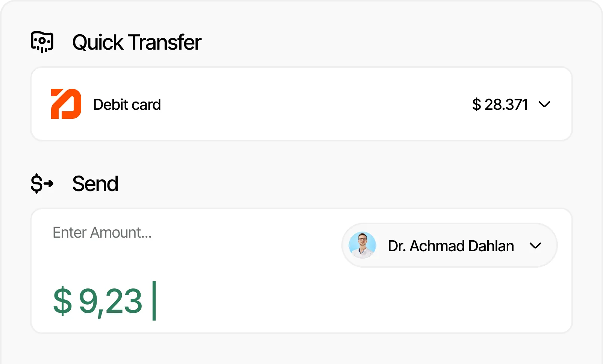Select the Debit card label

coord(127,105)
